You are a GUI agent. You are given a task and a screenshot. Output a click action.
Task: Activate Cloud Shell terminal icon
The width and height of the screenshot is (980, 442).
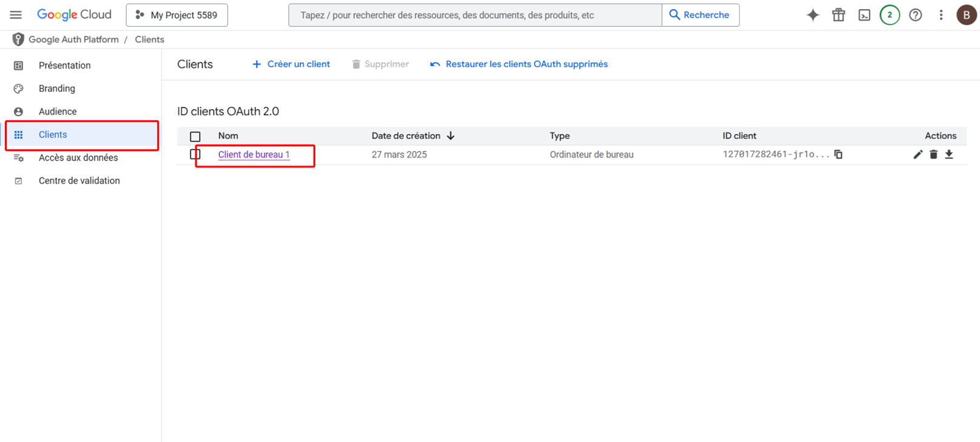[x=864, y=15]
